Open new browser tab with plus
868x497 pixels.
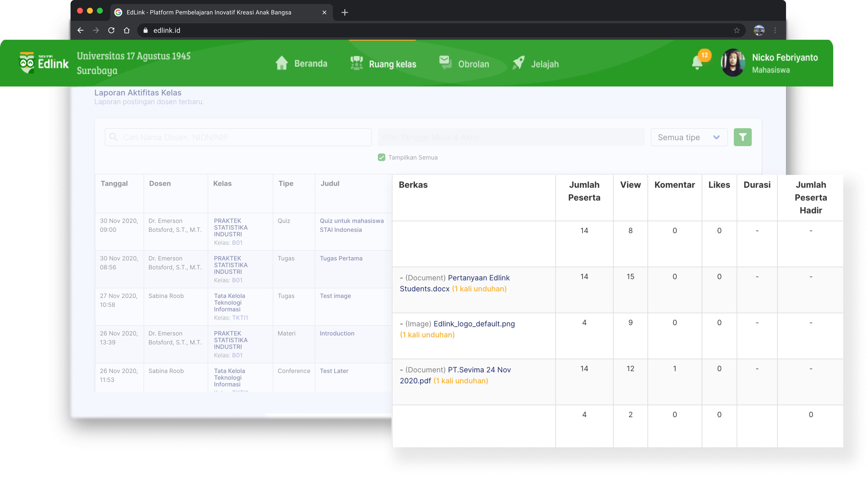[x=345, y=13]
